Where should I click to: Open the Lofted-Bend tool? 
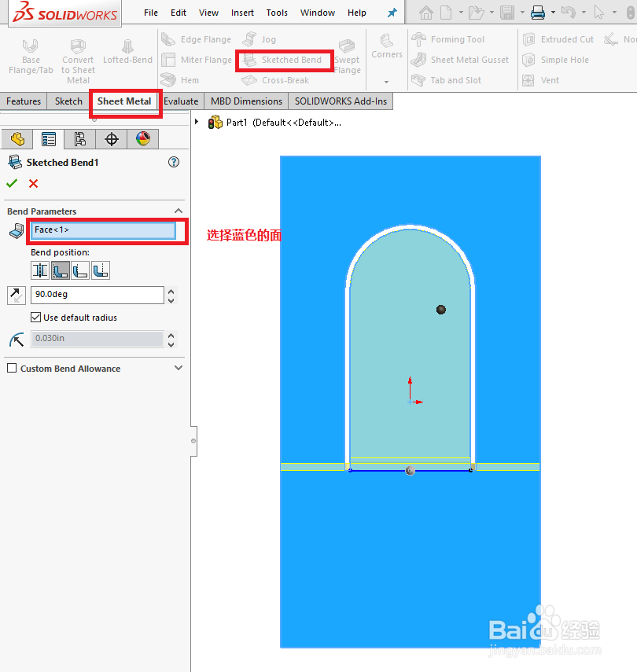128,49
